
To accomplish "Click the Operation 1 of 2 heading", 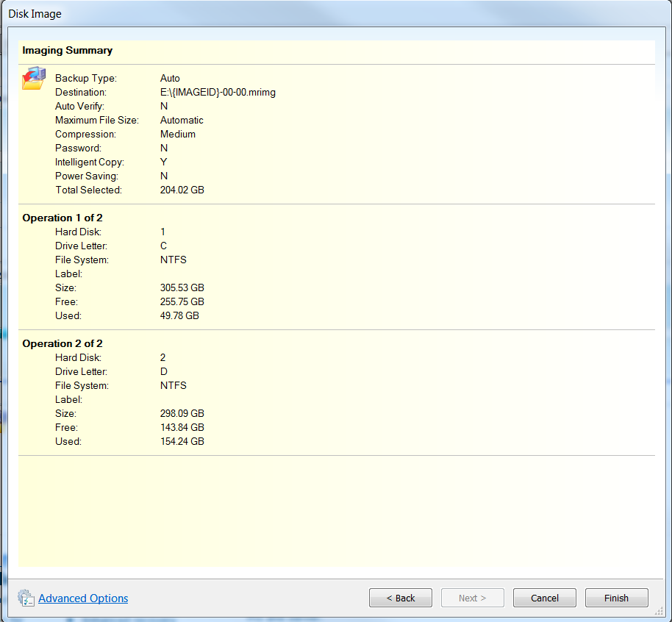I will pyautogui.click(x=62, y=218).
